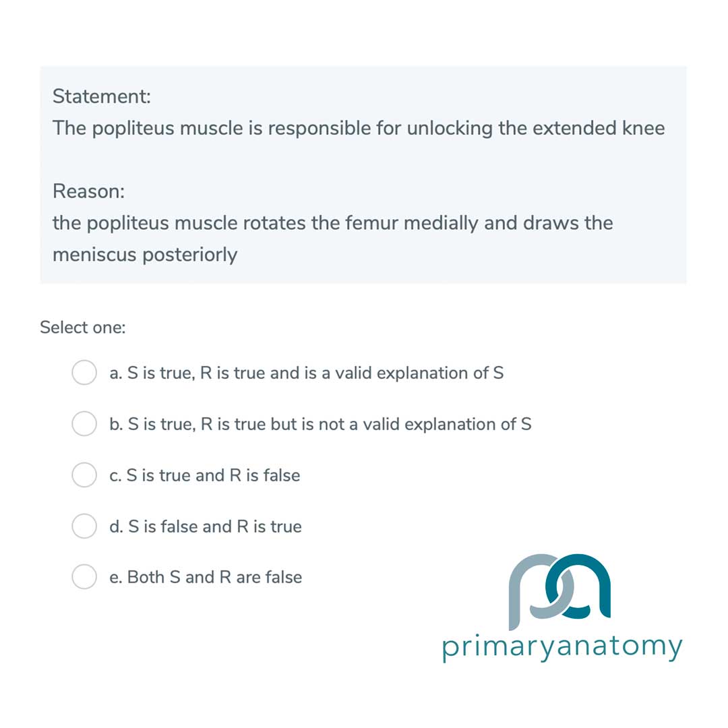The image size is (728, 728).
Task: Click option text 'S is true, R is true and is a valid explanation of S'
Action: (x=307, y=373)
